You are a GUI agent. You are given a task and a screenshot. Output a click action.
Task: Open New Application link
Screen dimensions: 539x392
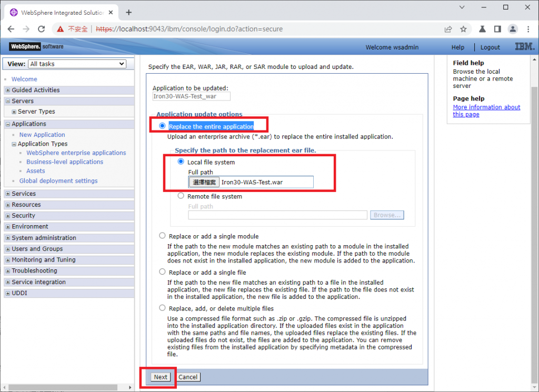pyautogui.click(x=42, y=135)
